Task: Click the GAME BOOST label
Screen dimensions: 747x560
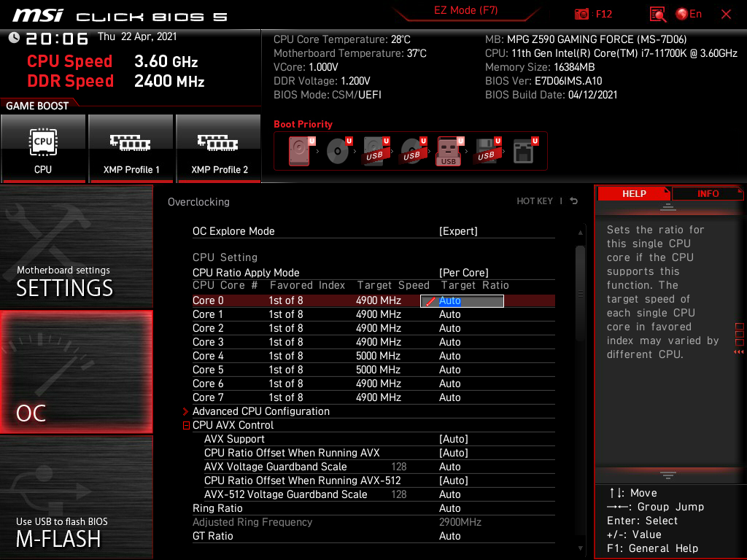Action: [x=37, y=106]
